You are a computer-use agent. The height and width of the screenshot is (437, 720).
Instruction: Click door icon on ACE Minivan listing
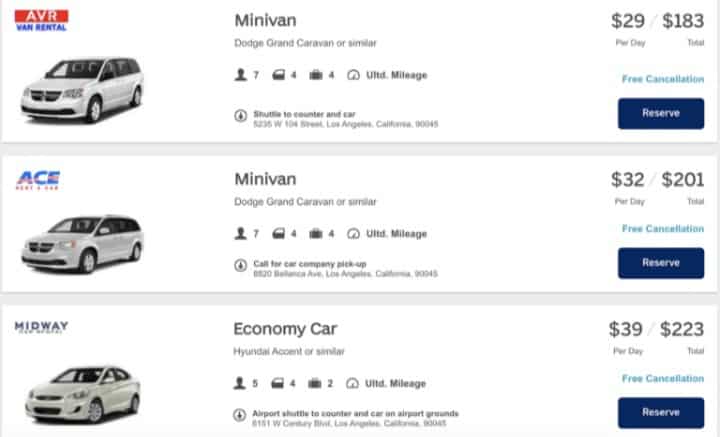(278, 234)
